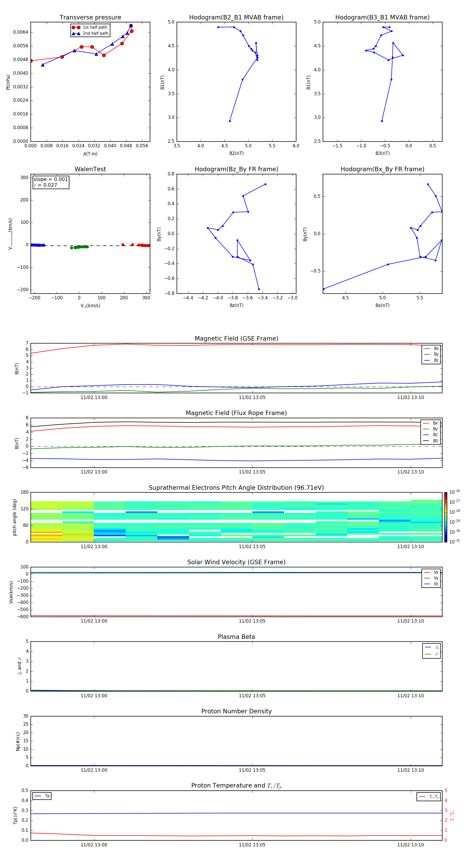Viewport: 473px width, 868px height.
Task: Click the "By'" legend entry in Flux Rope plot
Action: point(431,429)
